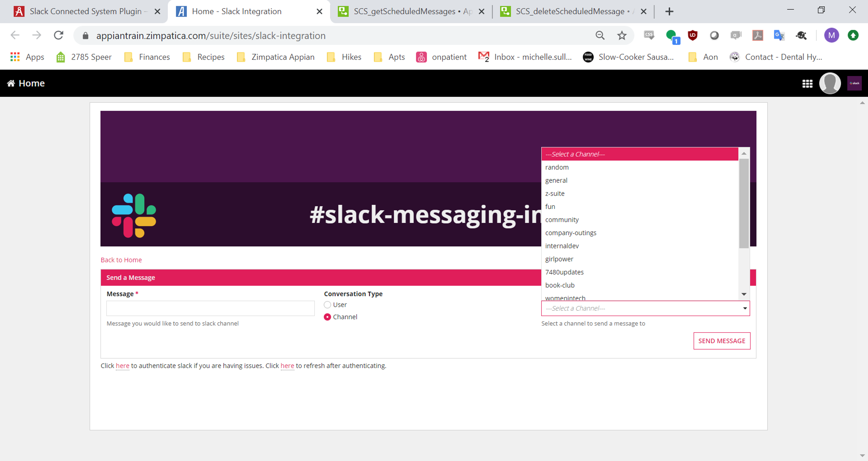Open the Inbox Gmail bookmark
The image size is (868, 461).
525,57
